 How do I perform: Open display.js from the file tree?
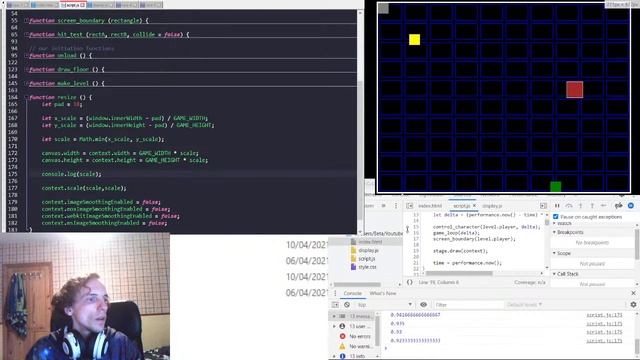click(x=369, y=250)
